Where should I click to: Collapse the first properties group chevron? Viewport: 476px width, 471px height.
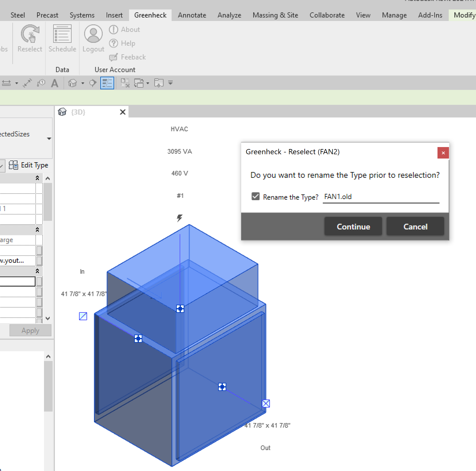pos(37,178)
